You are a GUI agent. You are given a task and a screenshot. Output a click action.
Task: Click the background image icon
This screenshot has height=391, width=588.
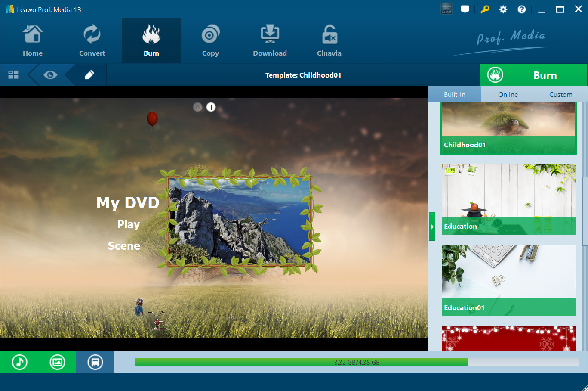57,362
